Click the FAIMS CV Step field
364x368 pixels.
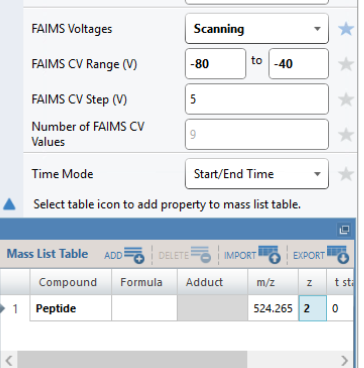click(257, 99)
